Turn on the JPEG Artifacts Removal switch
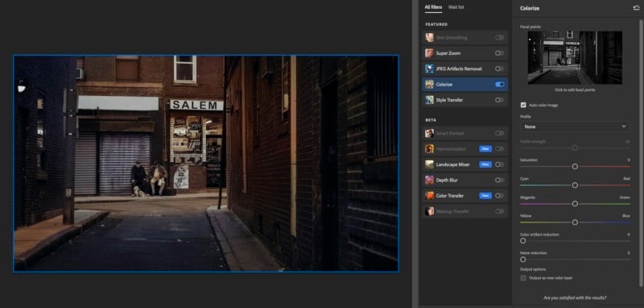 [x=499, y=69]
